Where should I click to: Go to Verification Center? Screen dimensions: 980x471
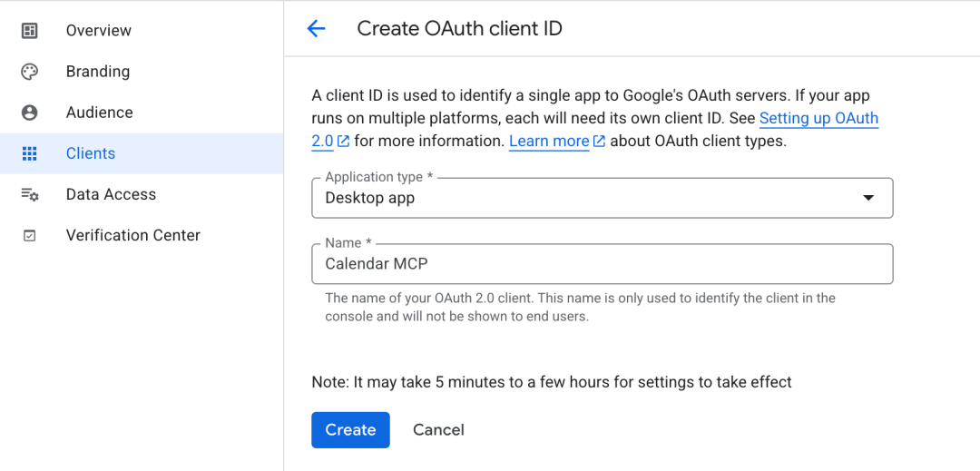point(142,236)
